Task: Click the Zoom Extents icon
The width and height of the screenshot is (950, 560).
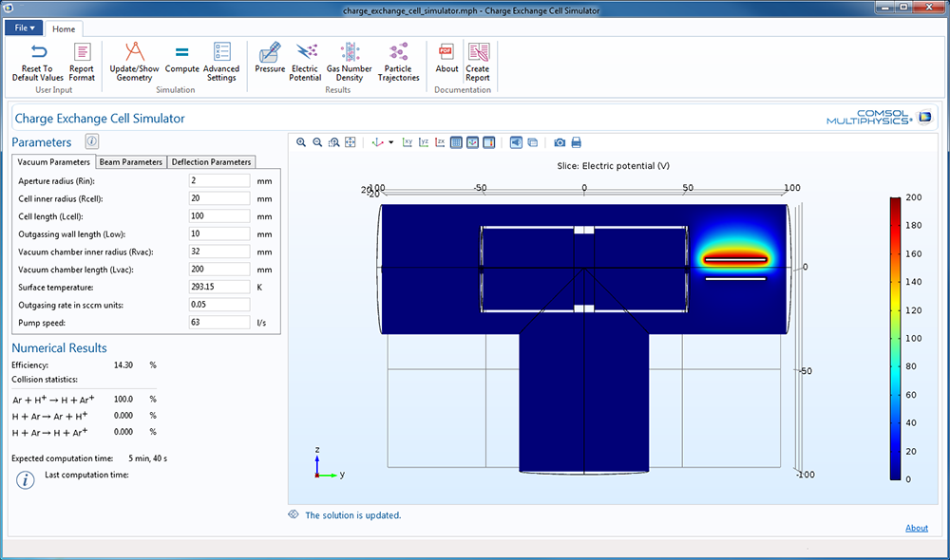Action: [x=351, y=142]
